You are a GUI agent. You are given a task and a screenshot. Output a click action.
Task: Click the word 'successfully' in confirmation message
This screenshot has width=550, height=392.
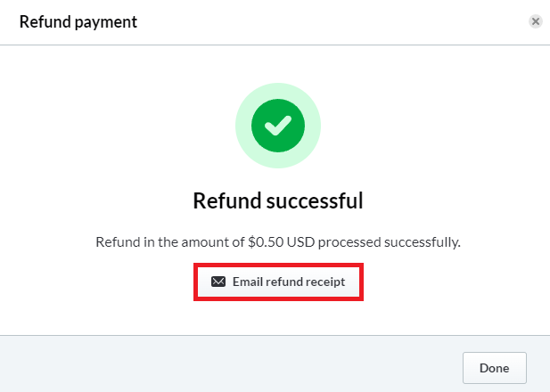click(423, 242)
